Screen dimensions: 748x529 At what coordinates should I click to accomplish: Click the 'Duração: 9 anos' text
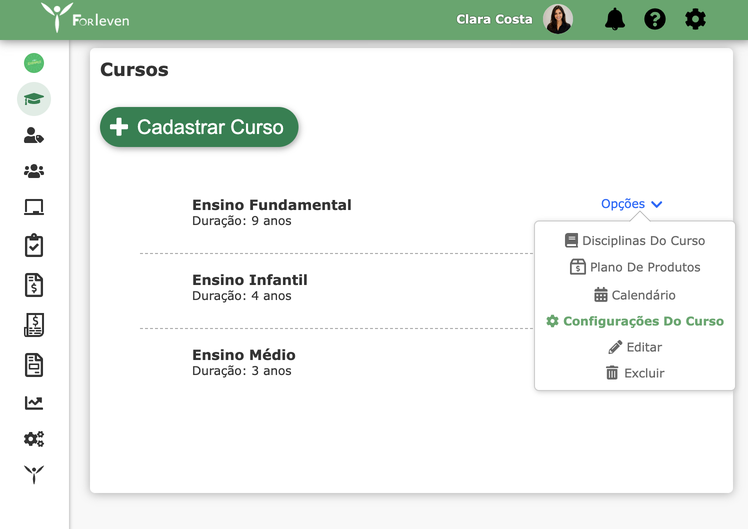(x=241, y=221)
